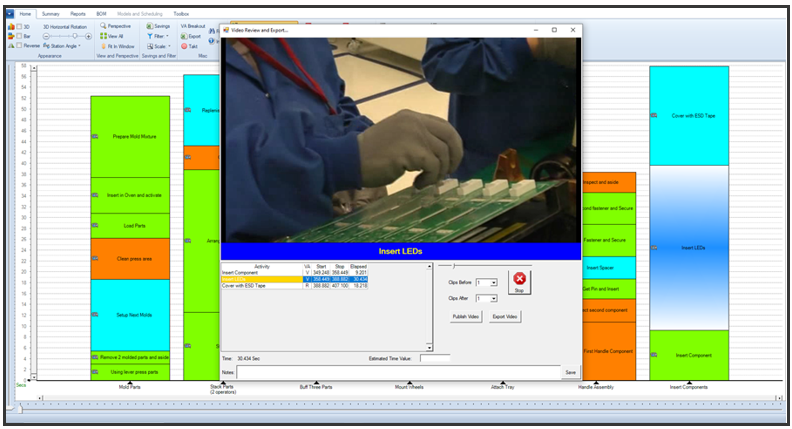Click video icon on Setup Next Molds block
Screen dimensions: 792x429
(94, 314)
